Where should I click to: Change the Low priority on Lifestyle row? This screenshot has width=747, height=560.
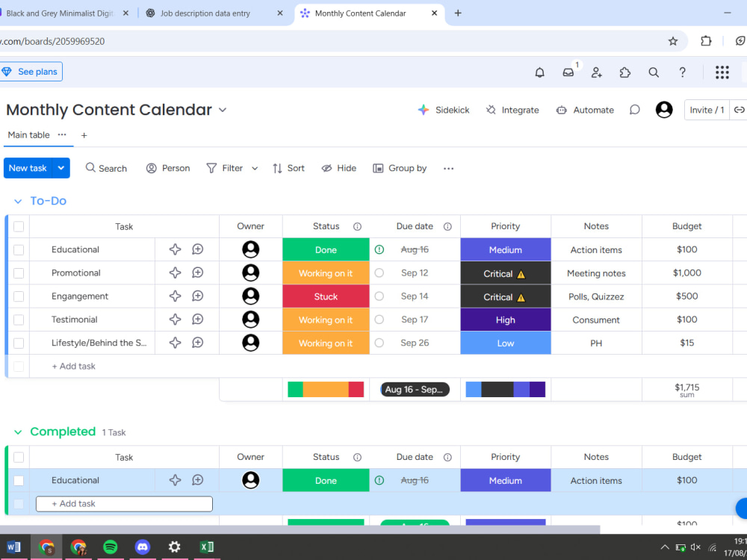coord(506,343)
